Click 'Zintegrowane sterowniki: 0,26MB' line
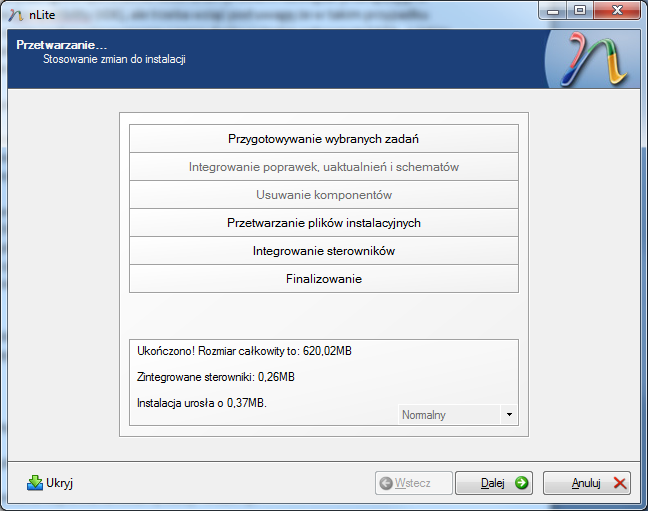 pos(216,377)
